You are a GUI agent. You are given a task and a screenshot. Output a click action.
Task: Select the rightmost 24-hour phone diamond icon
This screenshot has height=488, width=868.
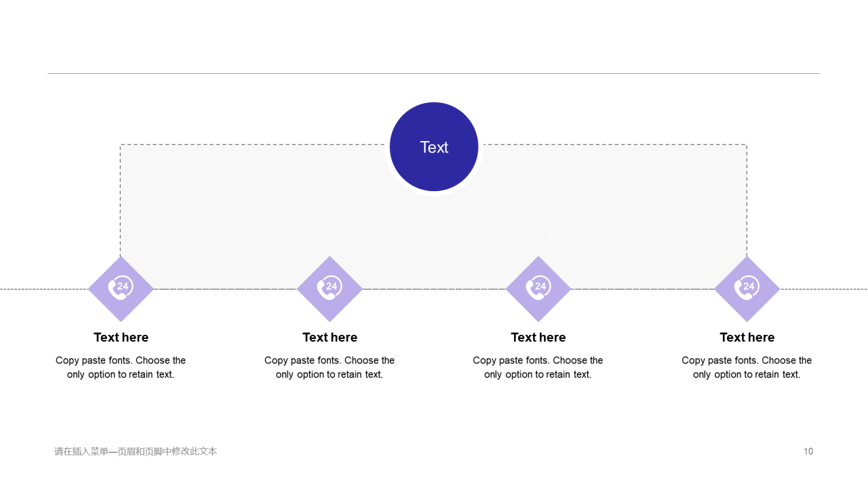pos(747,289)
